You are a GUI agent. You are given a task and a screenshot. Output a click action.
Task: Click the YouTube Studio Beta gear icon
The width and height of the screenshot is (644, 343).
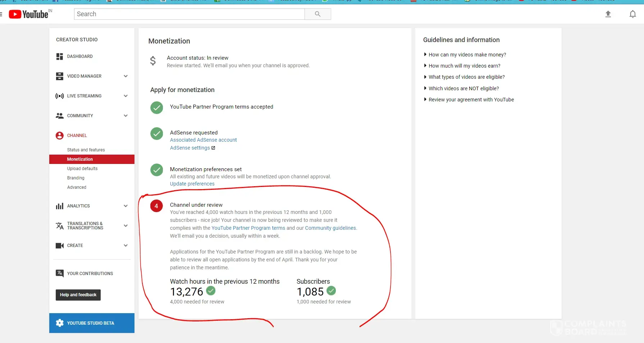tap(60, 323)
